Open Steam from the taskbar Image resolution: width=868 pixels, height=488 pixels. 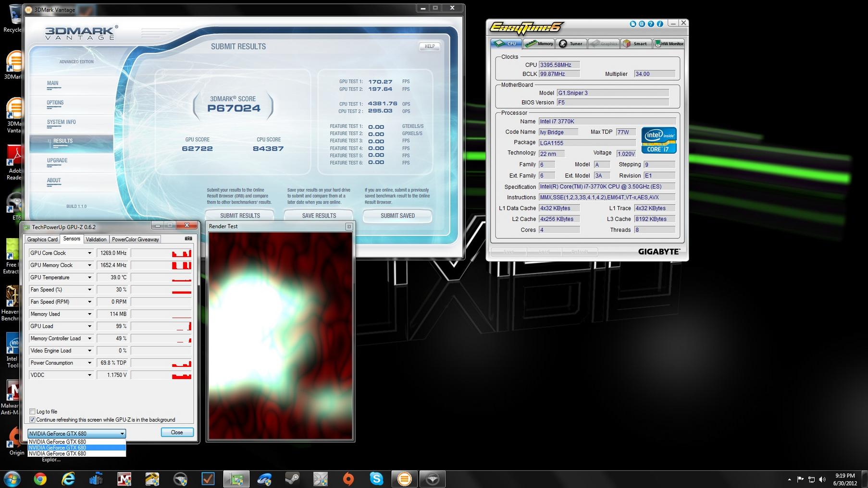(292, 479)
